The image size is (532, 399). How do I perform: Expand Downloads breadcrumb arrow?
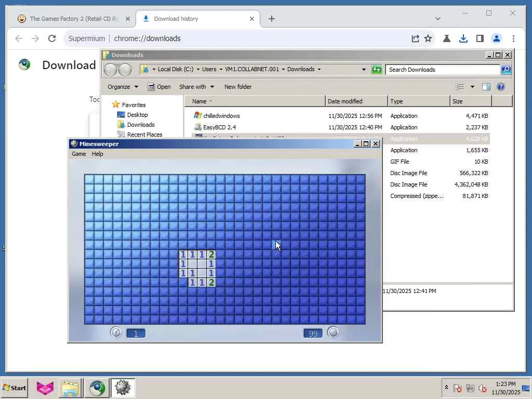[319, 70]
